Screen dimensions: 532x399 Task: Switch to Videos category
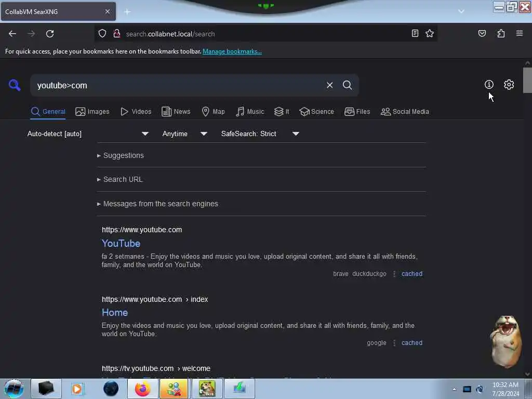pos(136,112)
